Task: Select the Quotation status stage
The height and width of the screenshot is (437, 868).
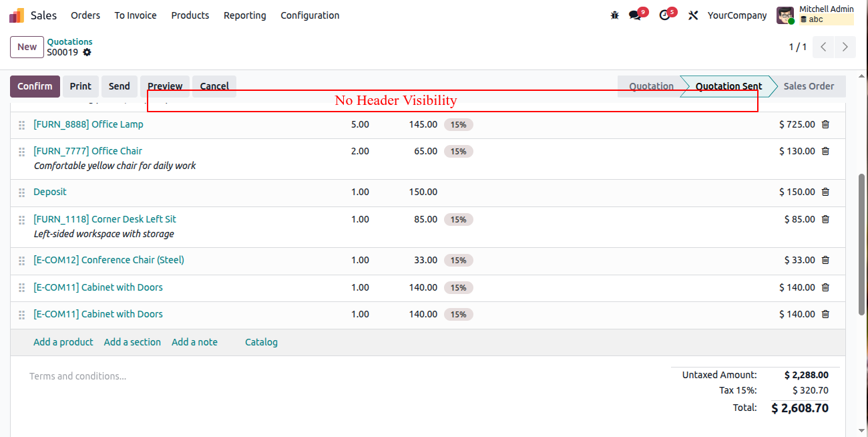Action: 651,86
